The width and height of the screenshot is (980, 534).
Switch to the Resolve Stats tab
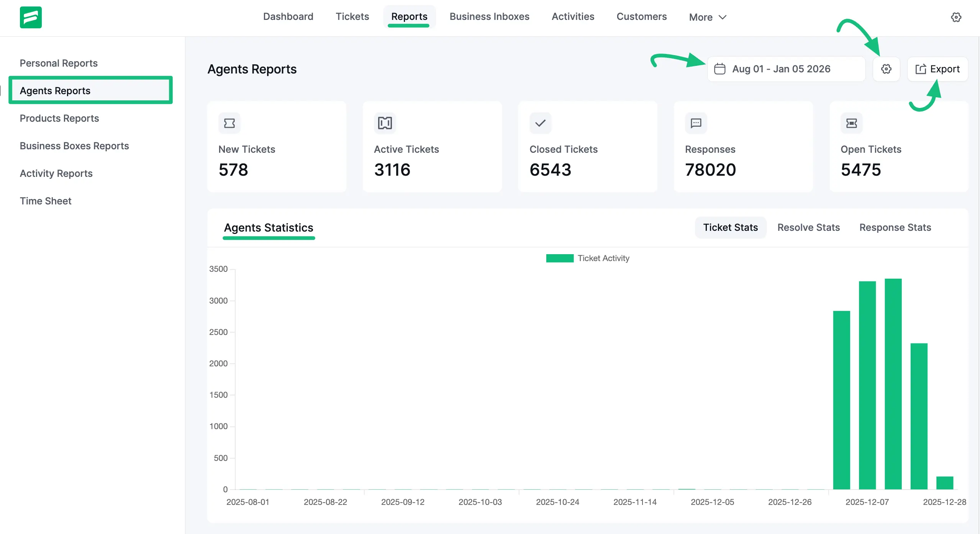pyautogui.click(x=808, y=227)
